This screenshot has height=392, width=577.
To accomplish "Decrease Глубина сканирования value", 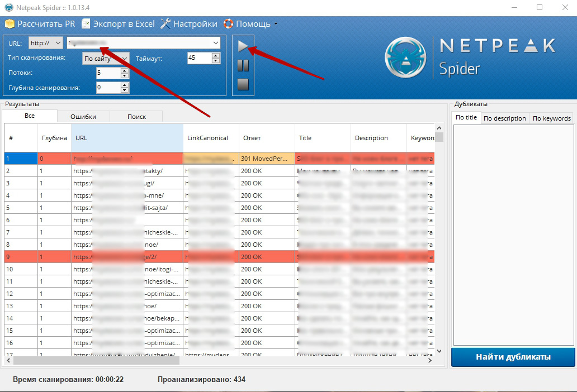I will [125, 90].
